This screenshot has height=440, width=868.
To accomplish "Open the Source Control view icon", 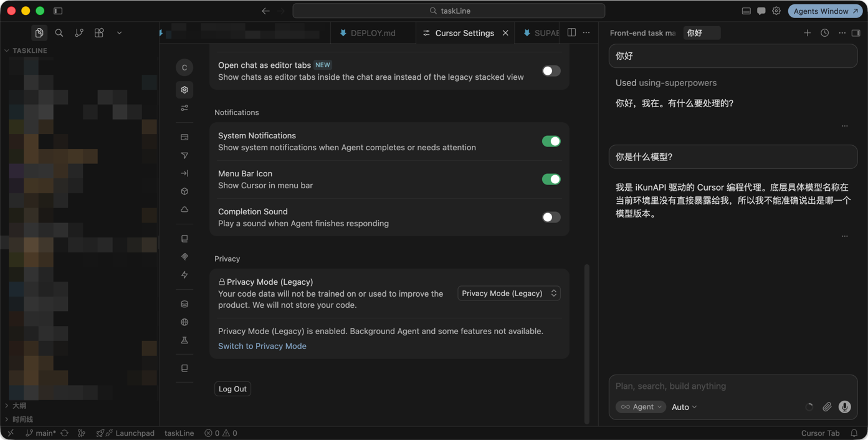I will pyautogui.click(x=79, y=33).
